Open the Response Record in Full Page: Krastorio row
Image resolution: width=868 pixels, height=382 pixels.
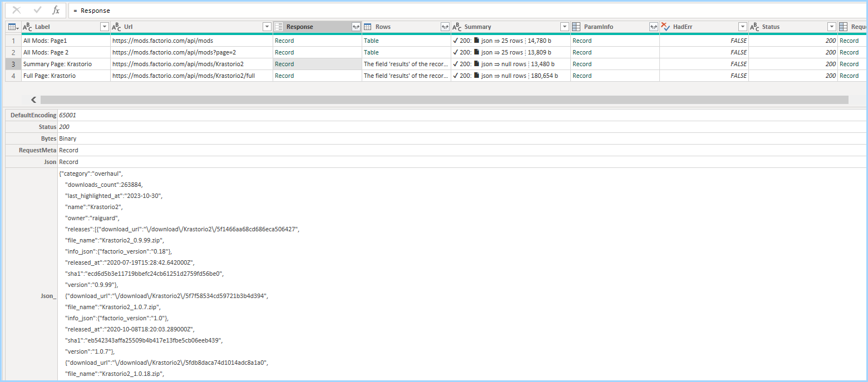point(284,76)
